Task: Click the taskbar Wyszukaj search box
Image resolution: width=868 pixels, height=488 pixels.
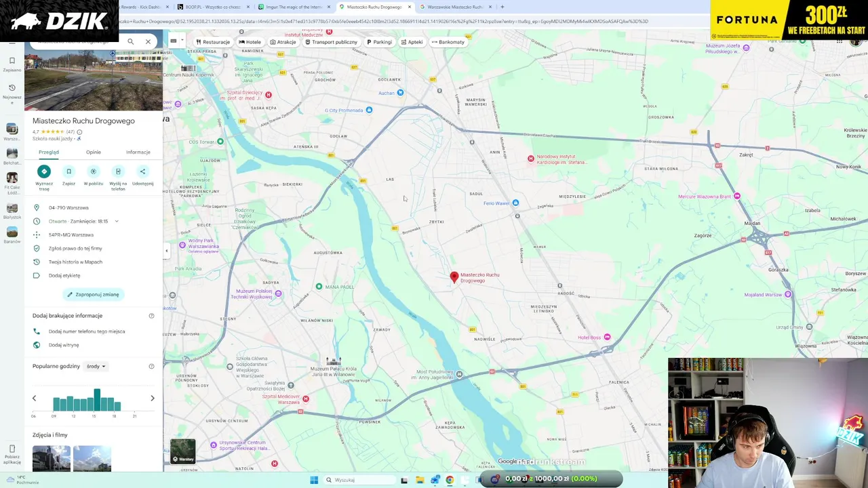Action: tap(359, 480)
